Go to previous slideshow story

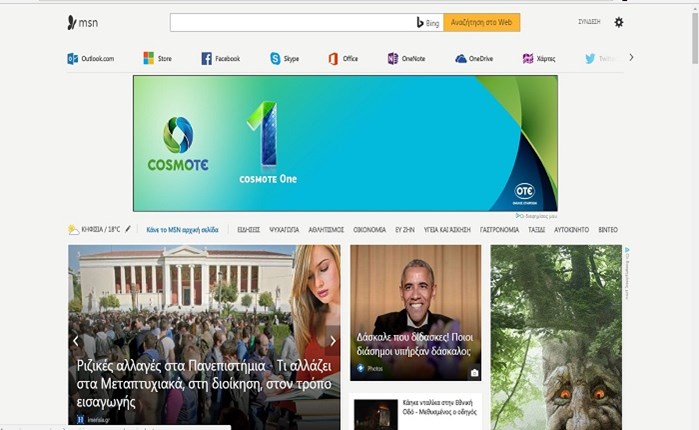76,341
